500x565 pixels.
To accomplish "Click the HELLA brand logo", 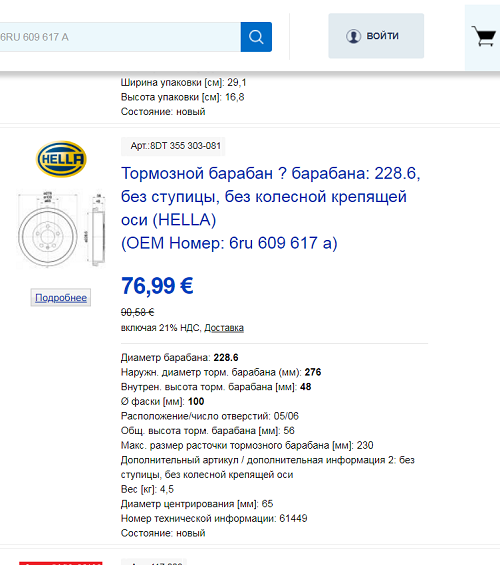I will pos(61,159).
